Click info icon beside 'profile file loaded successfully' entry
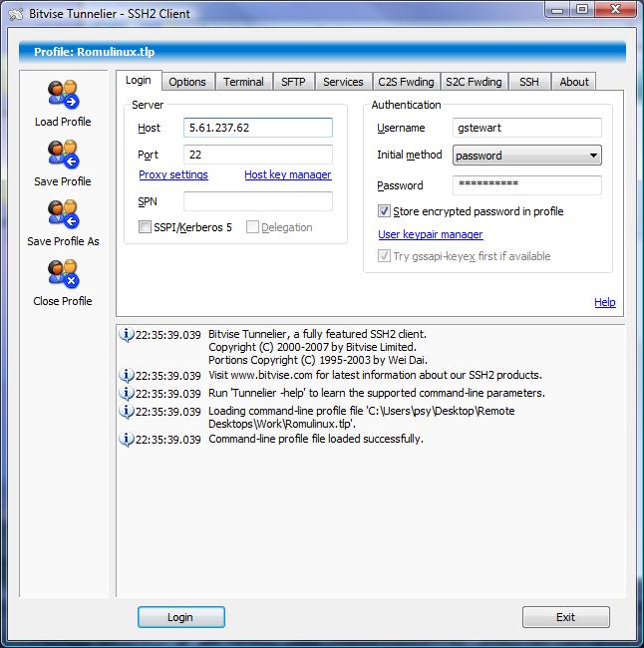 (126, 439)
